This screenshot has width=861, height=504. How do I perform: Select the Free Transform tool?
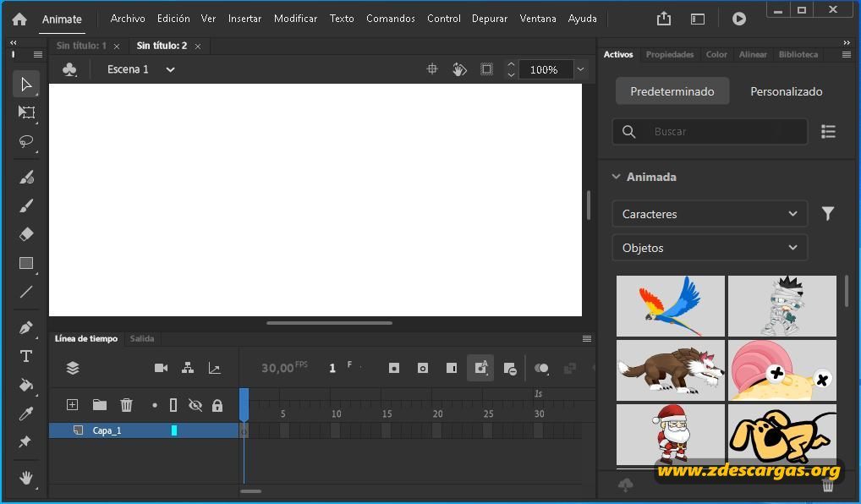pyautogui.click(x=26, y=112)
